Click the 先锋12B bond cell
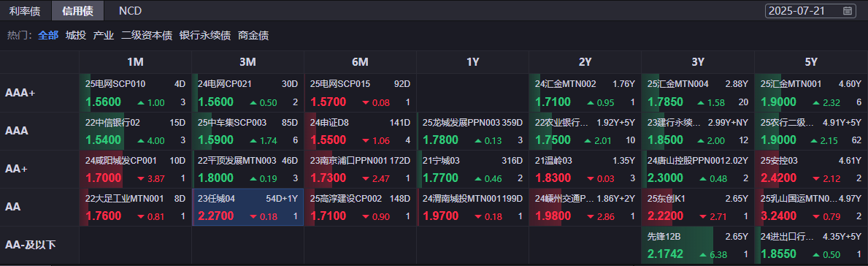Viewport: 868px width, 266px height. coord(697,245)
